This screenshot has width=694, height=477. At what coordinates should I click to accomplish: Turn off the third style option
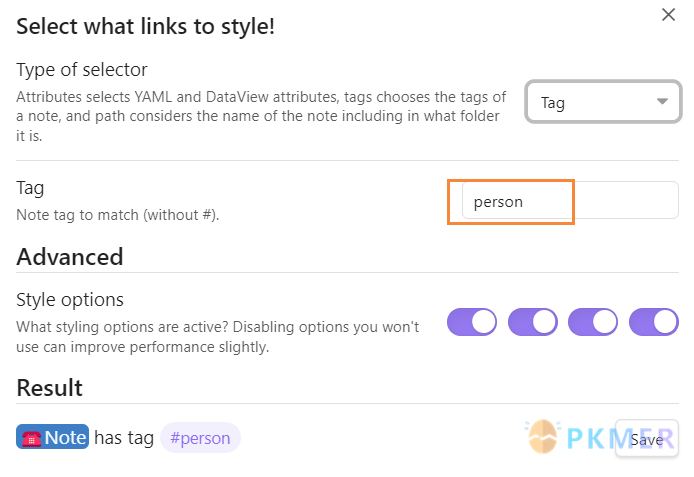593,322
